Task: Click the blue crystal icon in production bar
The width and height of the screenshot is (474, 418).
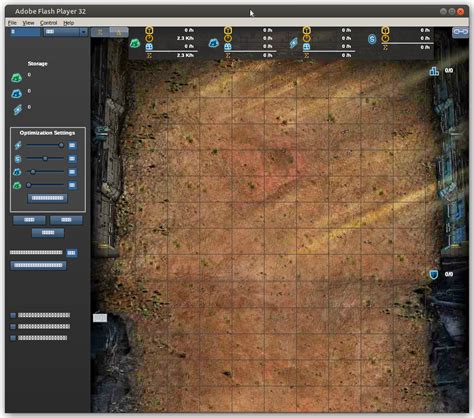Action: 214,43
